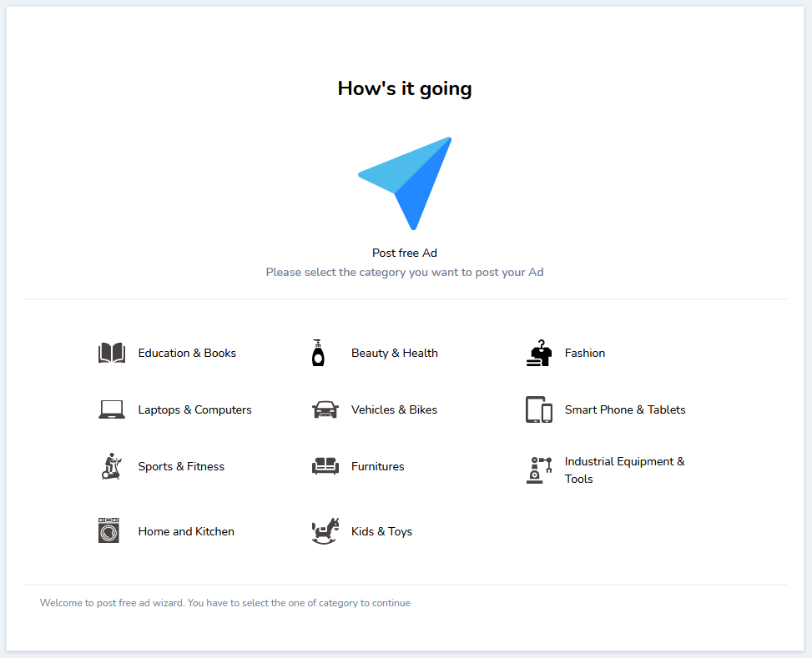Click the open book icon for Education
Viewport: 812px width, 658px height.
point(111,353)
